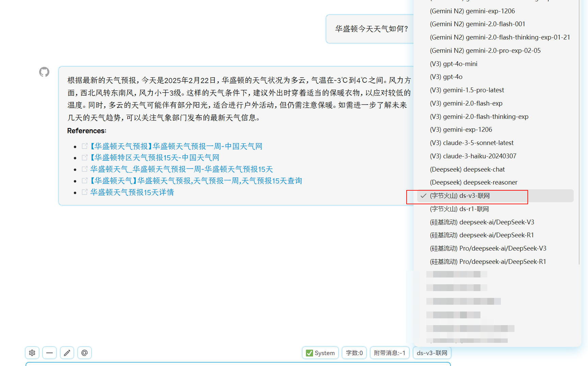
Task: Choose (V3) gemini-2.0-flash-exp
Action: (x=495, y=103)
